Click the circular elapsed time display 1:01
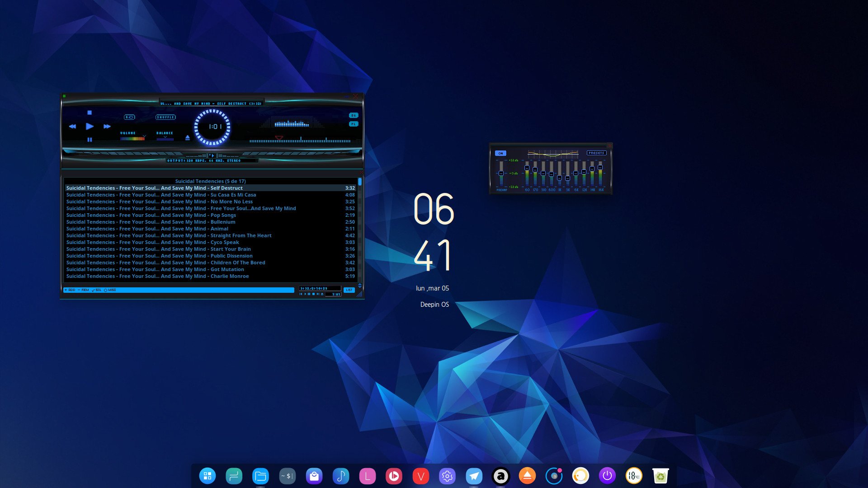This screenshot has height=488, width=868. pos(212,127)
